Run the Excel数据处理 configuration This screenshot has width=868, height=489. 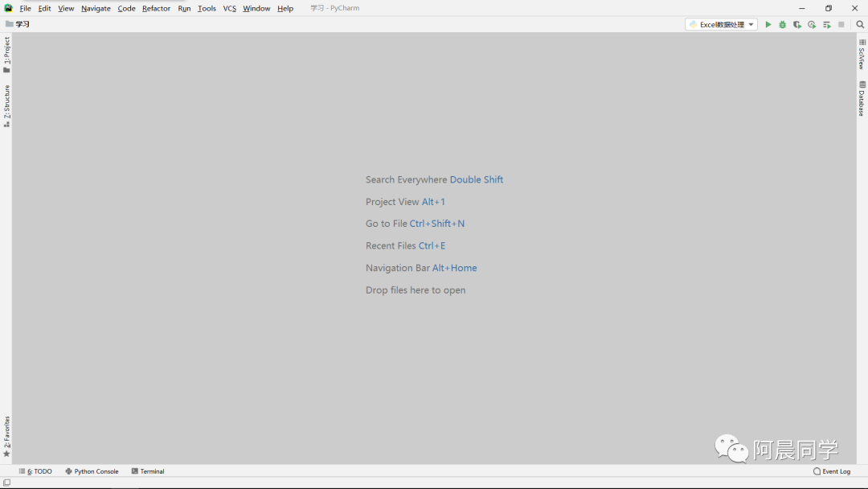coord(768,24)
